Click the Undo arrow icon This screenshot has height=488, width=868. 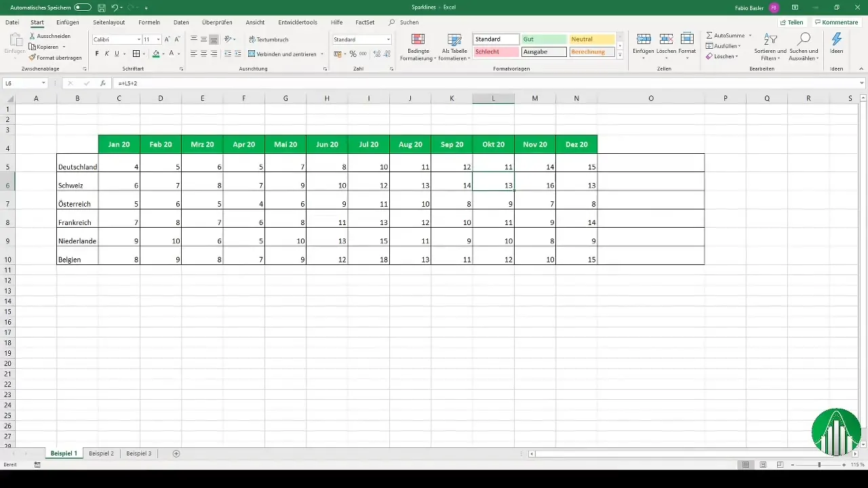pos(115,7)
